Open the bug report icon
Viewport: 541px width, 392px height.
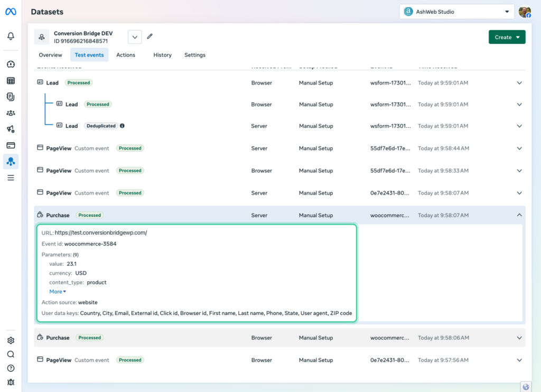coord(11,382)
